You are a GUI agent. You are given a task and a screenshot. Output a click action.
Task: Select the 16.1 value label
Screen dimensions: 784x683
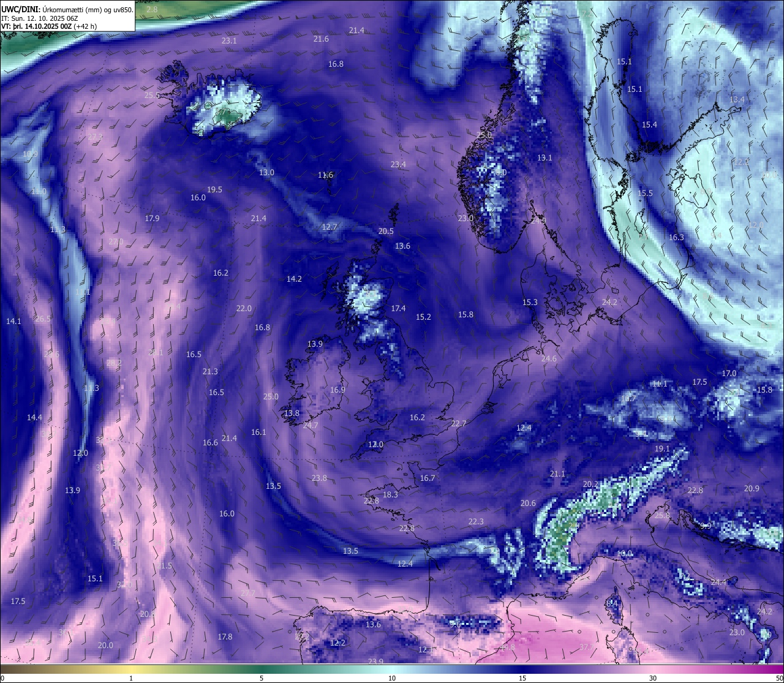pos(258,432)
